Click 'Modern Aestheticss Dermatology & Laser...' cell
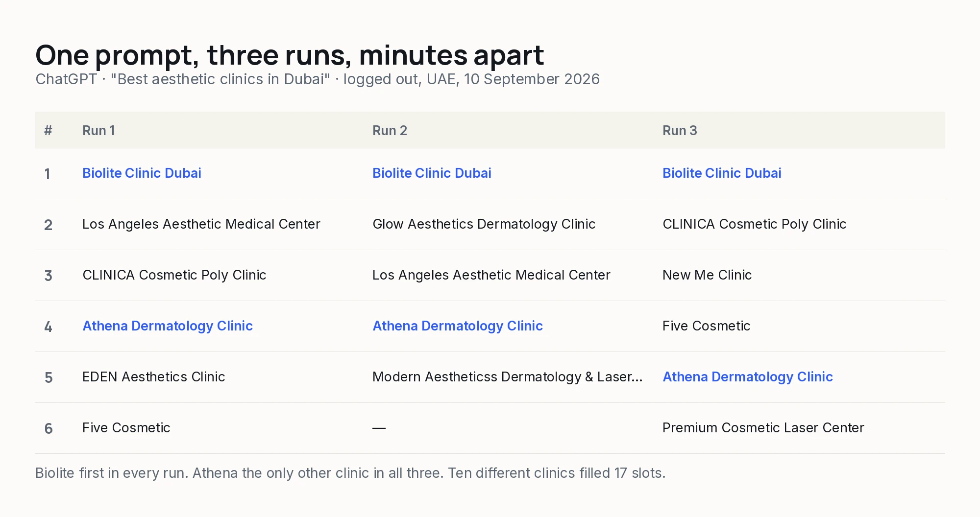 [507, 376]
